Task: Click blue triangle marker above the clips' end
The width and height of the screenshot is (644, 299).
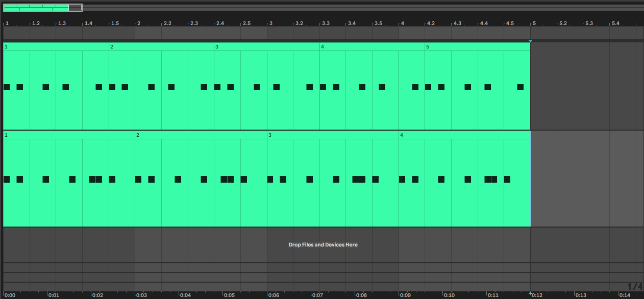Action: tap(531, 41)
